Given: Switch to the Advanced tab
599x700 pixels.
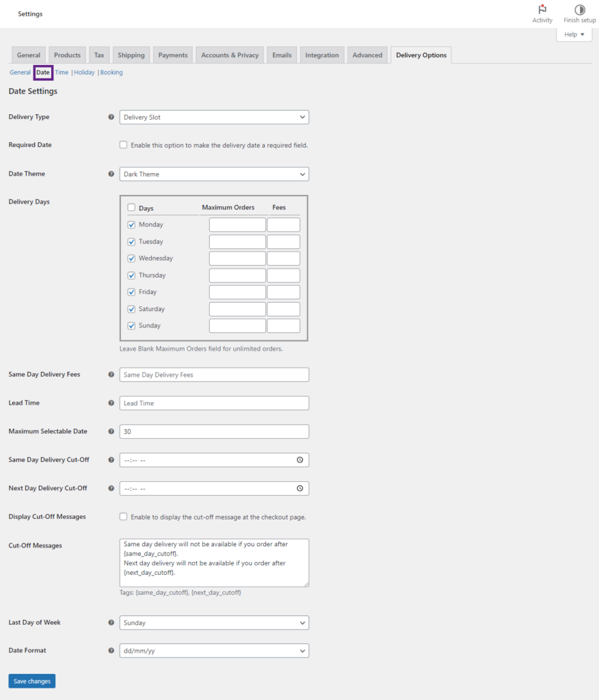Looking at the screenshot, I should 367,55.
